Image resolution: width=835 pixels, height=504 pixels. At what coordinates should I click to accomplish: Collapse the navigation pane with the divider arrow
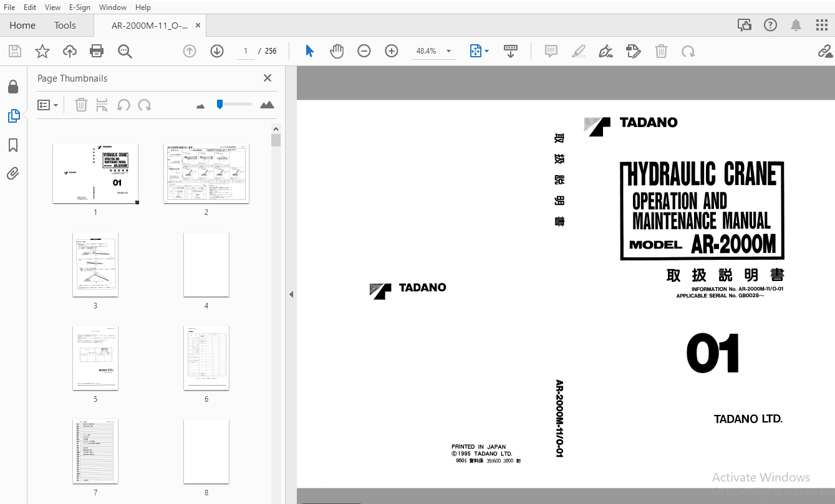point(291,294)
